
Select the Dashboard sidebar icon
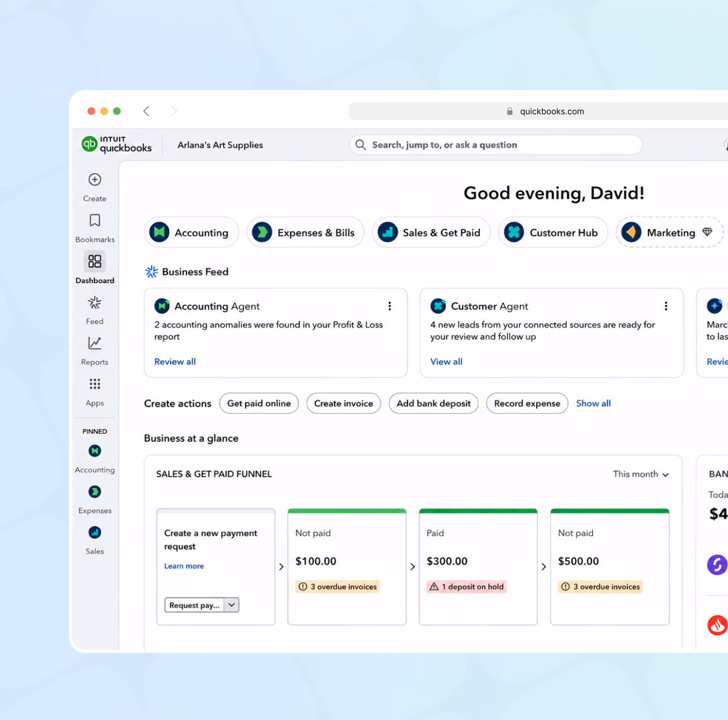click(x=95, y=261)
